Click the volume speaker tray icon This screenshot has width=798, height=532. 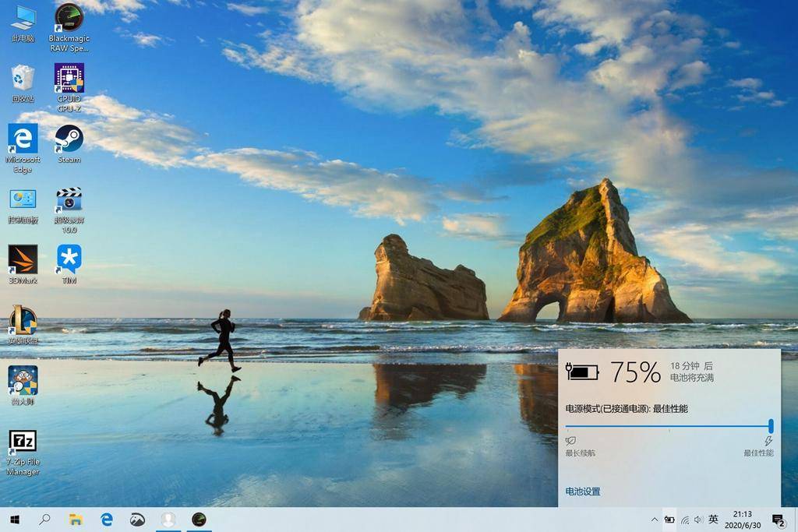tap(698, 520)
